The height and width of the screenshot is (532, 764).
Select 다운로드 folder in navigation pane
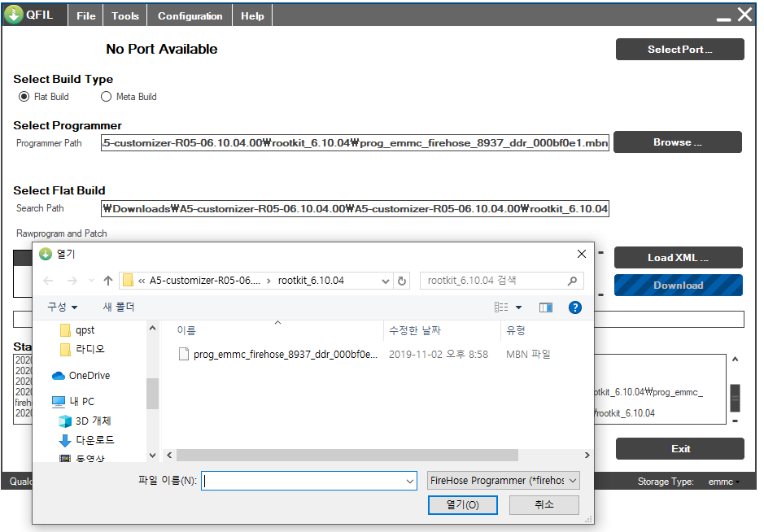[87, 440]
